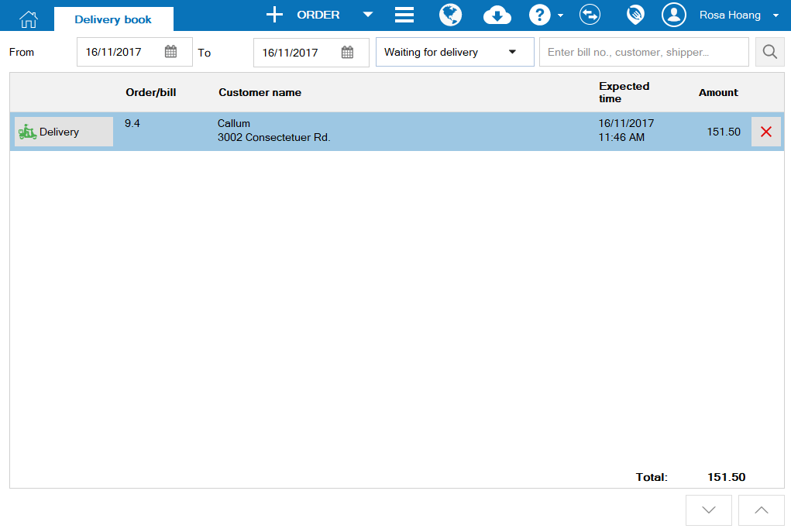Select the restaurant fork icon

(635, 15)
